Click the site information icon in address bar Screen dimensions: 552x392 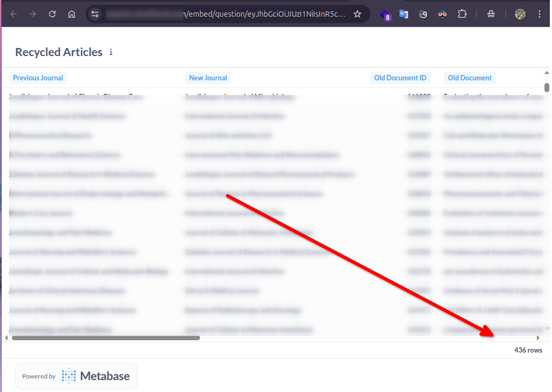(94, 14)
